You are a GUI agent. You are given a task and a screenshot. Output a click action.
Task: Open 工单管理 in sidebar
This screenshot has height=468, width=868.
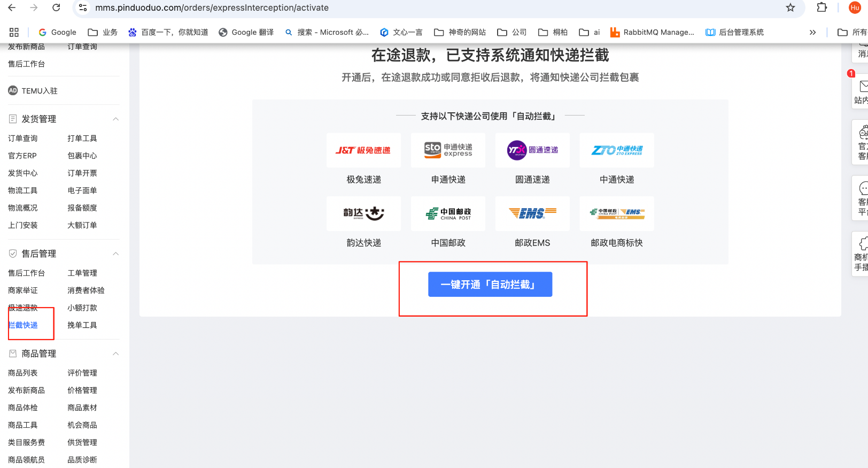click(82, 273)
